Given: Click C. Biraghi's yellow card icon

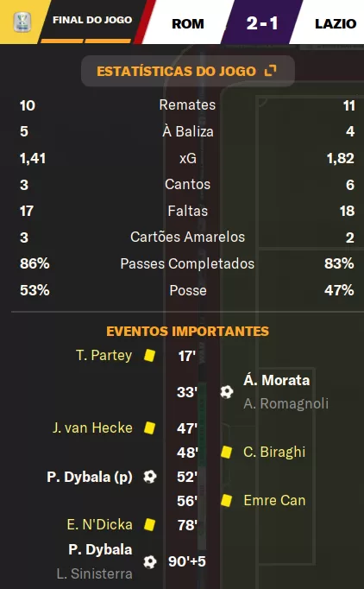Looking at the screenshot, I should [226, 453].
